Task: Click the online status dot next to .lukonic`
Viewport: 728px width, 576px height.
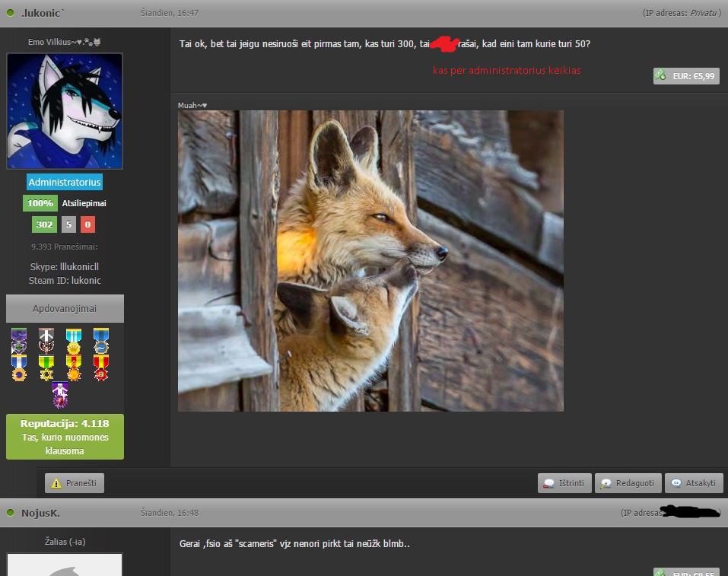Action: 10,12
